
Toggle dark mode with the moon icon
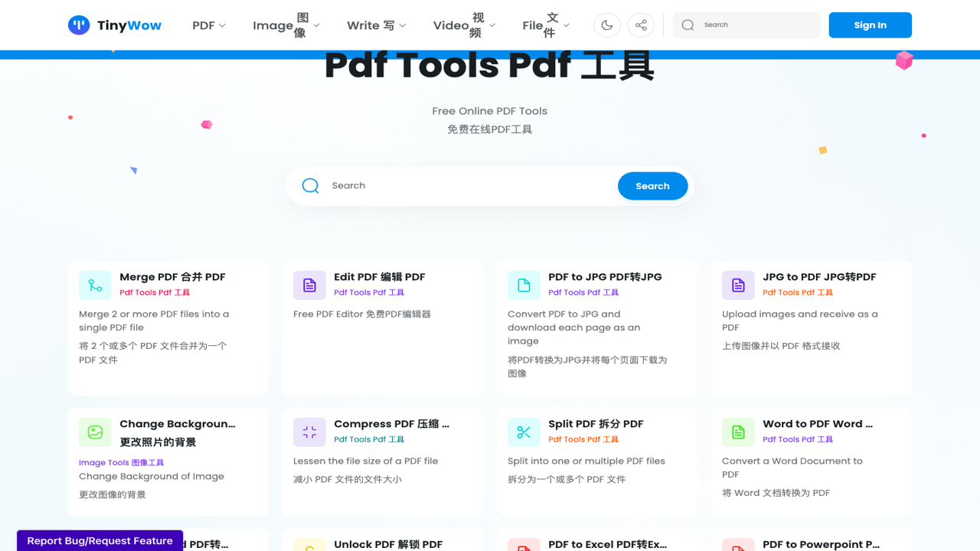tap(607, 25)
